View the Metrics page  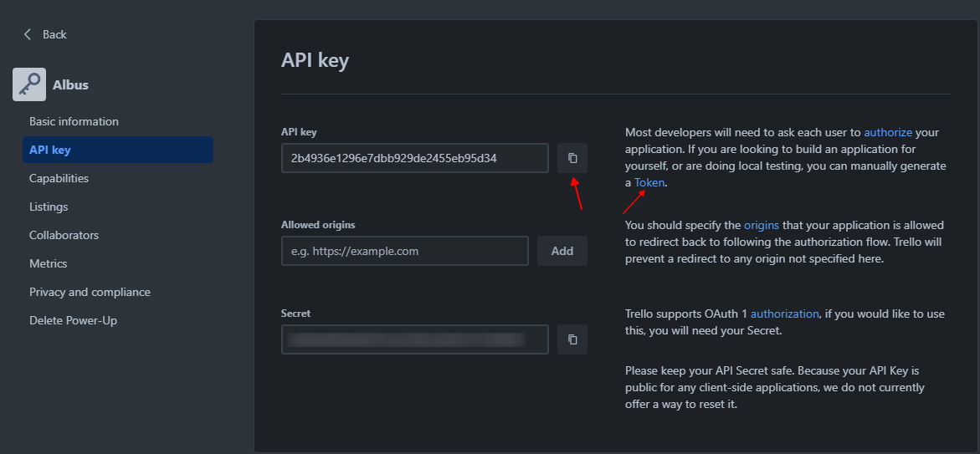coord(48,263)
